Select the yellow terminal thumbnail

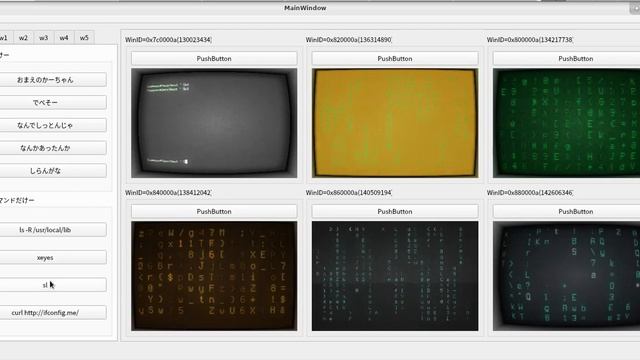(x=395, y=123)
